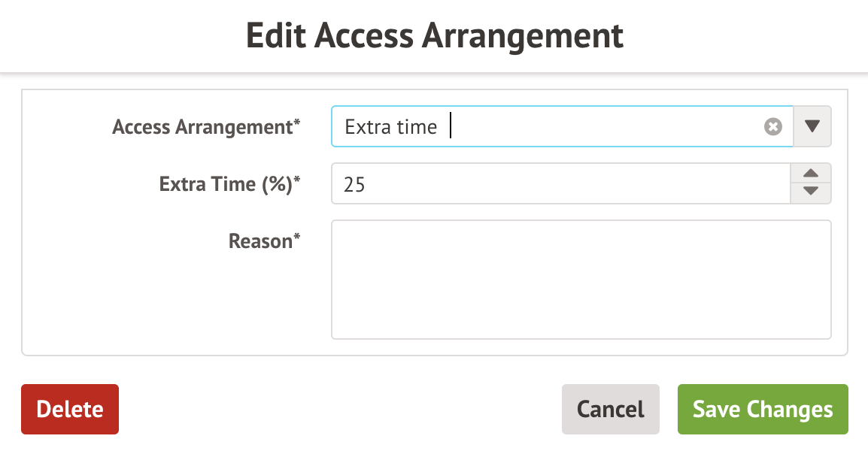Increase Extra Time with up arrow
The image size is (868, 460).
(811, 174)
